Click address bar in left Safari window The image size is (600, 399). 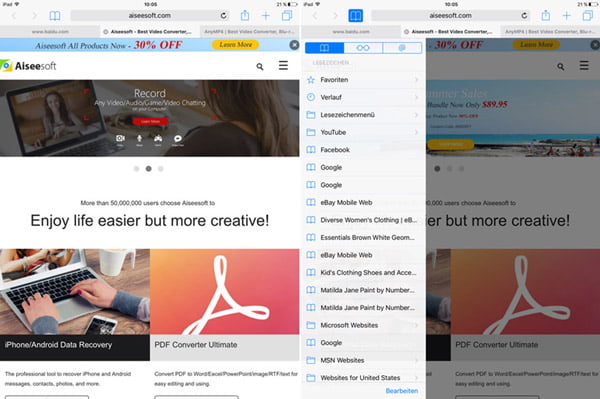(150, 16)
